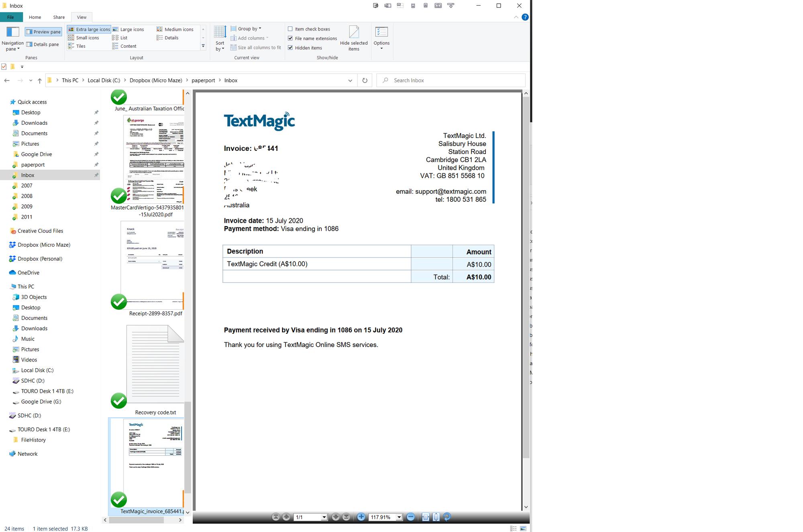Open the Sort by menu

220,39
